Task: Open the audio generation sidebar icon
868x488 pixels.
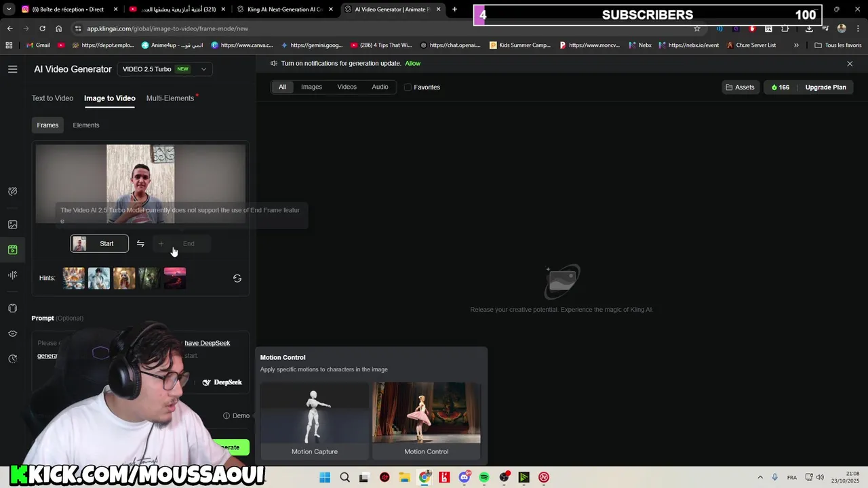Action: [12, 275]
